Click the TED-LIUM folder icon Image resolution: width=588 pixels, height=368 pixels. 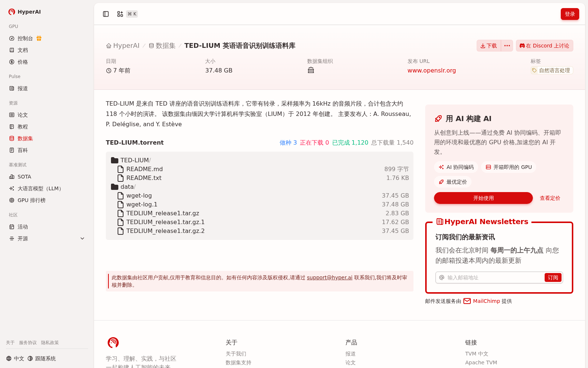pos(115,160)
